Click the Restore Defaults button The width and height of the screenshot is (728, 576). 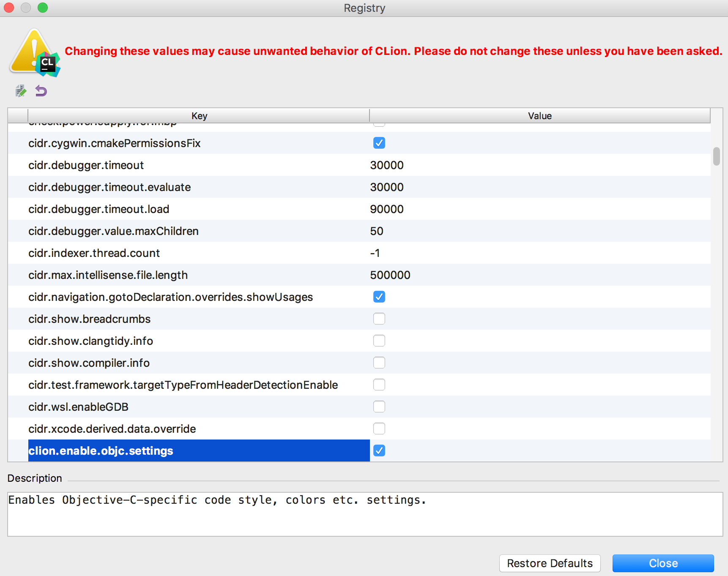pos(550,563)
